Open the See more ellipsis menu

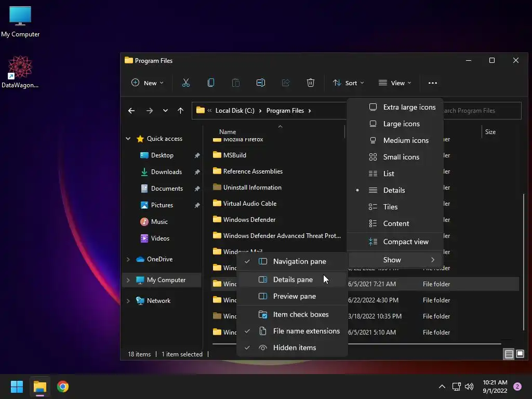tap(433, 83)
